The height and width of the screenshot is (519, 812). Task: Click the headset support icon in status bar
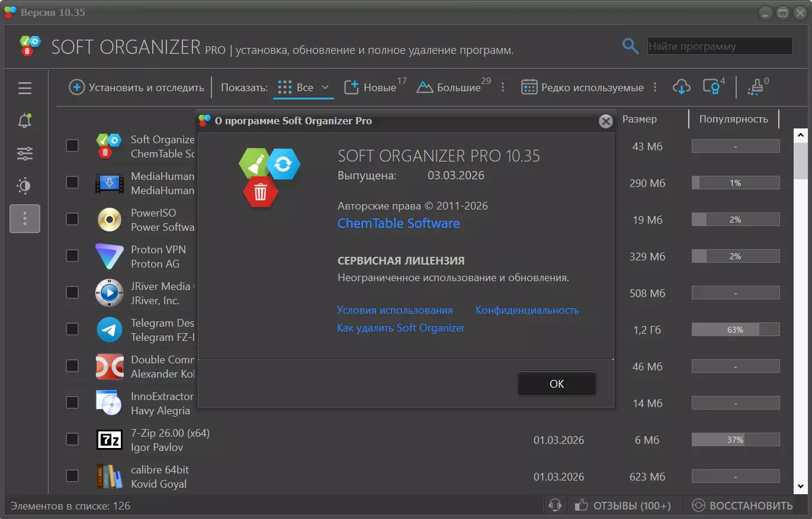click(x=555, y=505)
